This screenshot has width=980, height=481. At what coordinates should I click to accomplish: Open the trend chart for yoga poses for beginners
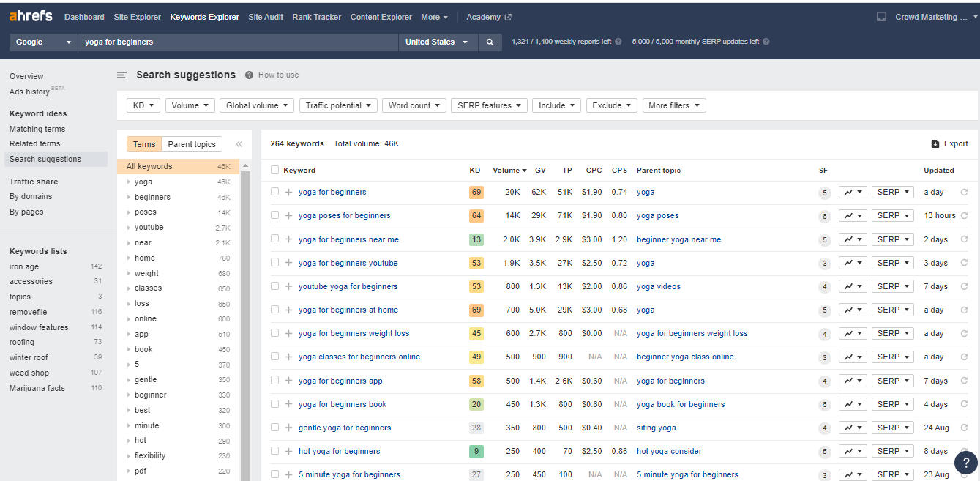[853, 215]
